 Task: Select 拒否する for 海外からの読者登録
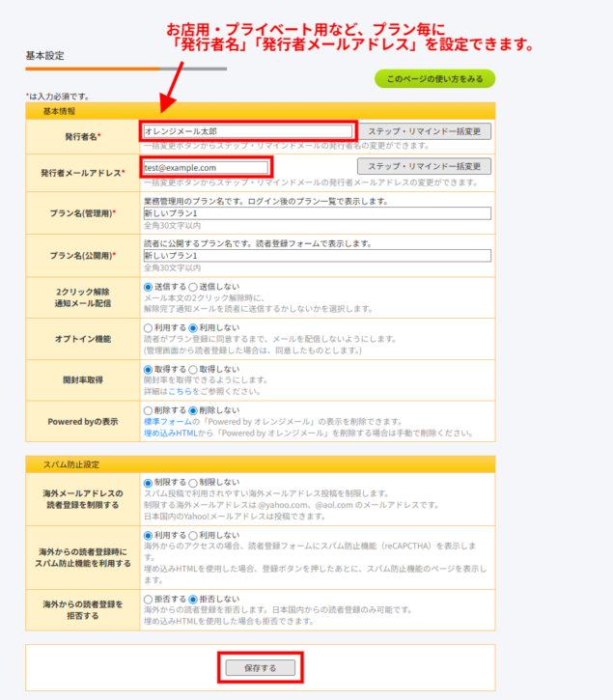point(148,599)
